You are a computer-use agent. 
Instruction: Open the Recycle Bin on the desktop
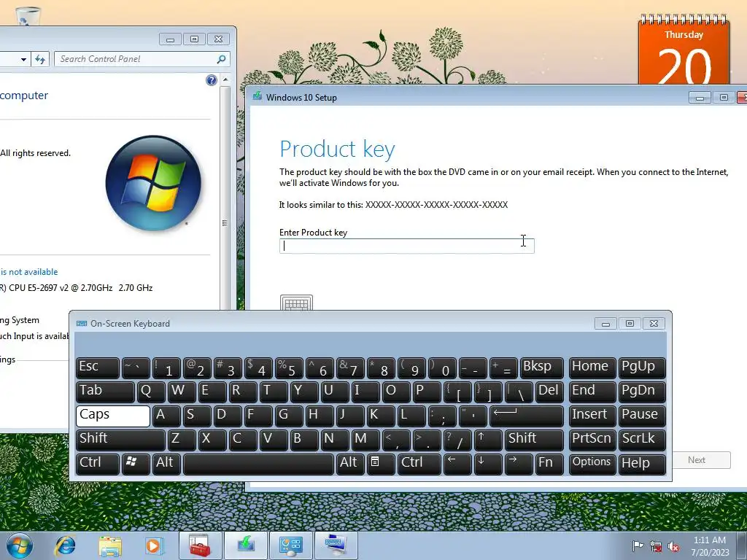27,16
